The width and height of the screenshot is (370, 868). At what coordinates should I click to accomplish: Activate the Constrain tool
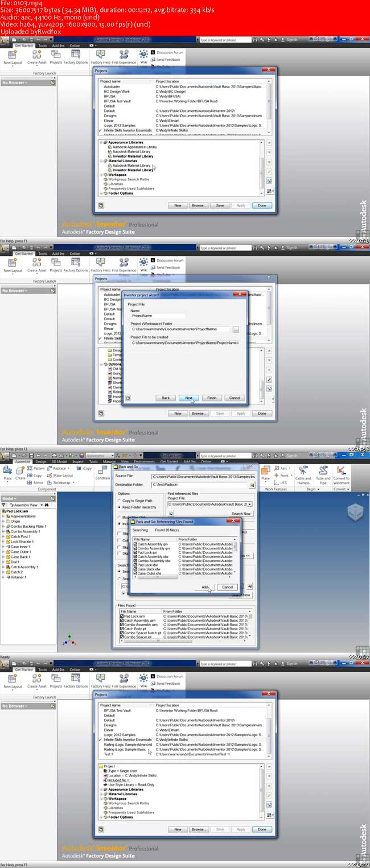click(102, 473)
